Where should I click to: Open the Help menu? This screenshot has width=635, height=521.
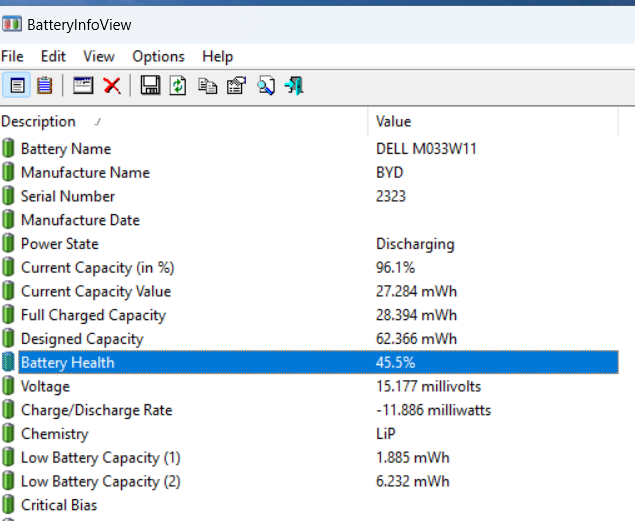(x=217, y=56)
